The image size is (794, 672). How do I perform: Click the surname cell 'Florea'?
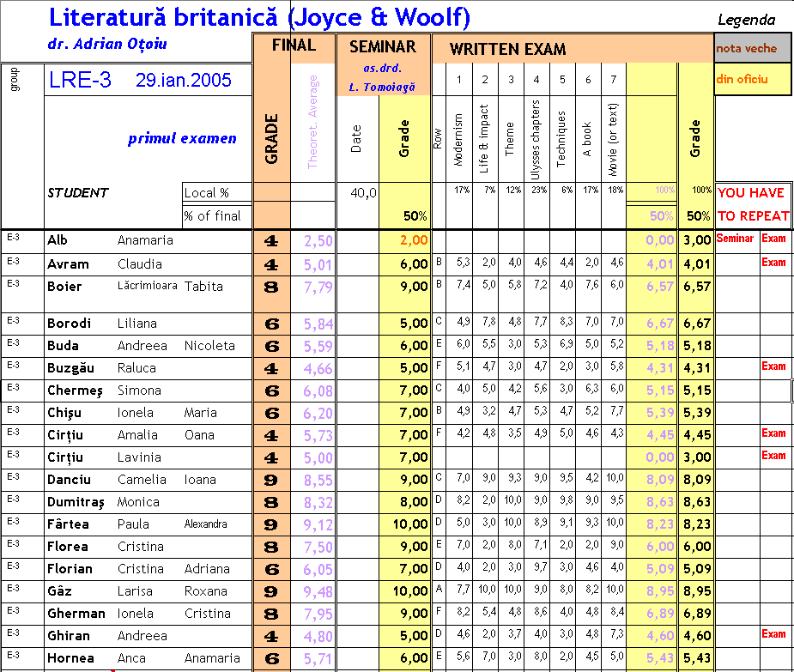pos(67,547)
